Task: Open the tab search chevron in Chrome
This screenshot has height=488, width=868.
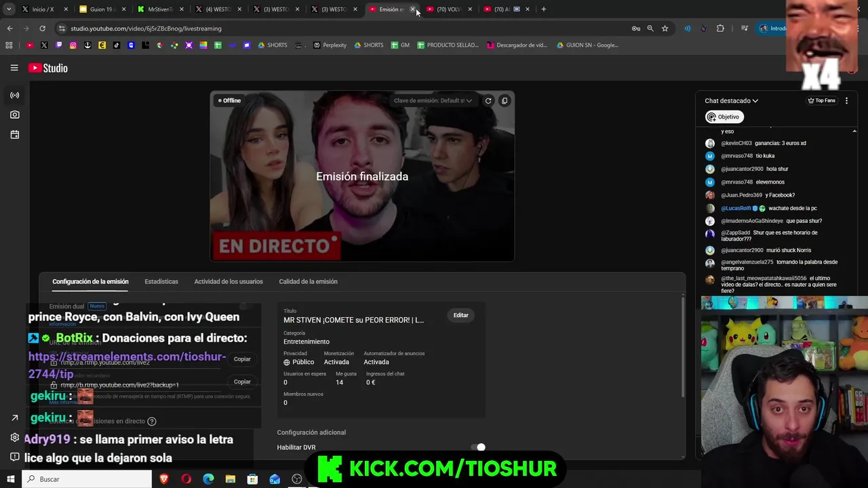Action: [x=9, y=9]
